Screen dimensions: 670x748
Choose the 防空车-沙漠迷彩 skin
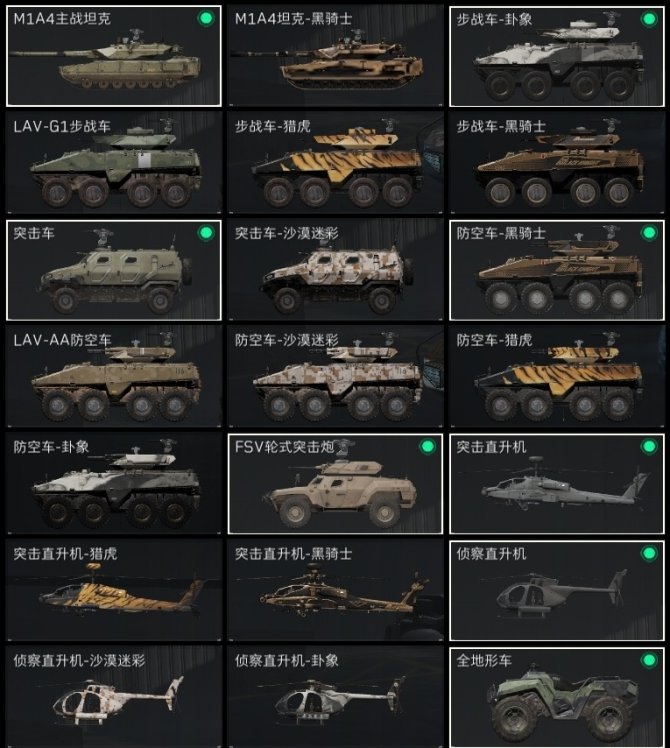(335, 377)
